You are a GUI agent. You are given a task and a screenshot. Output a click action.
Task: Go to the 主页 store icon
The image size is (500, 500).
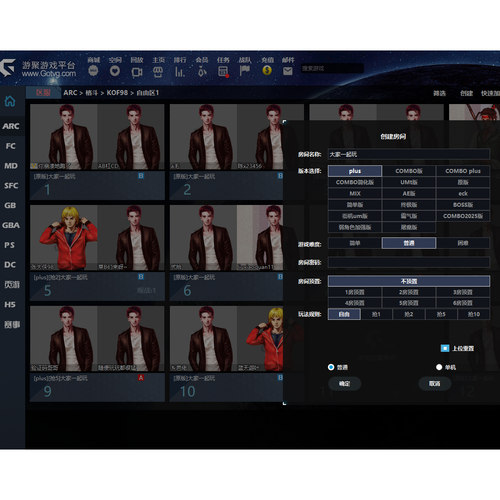point(158,71)
